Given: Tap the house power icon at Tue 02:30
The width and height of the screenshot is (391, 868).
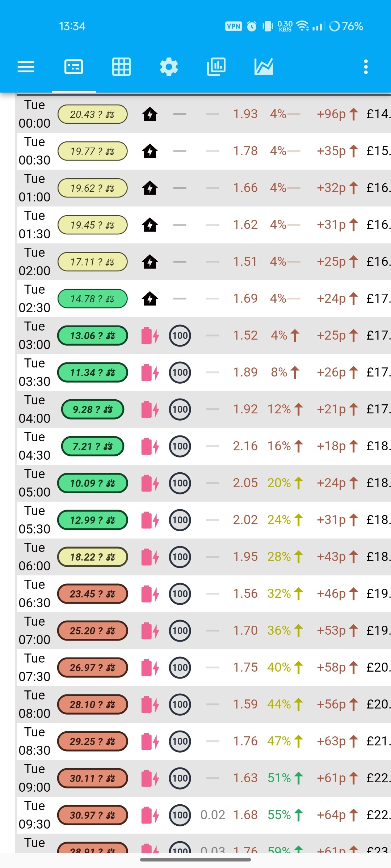Looking at the screenshot, I should (x=150, y=299).
